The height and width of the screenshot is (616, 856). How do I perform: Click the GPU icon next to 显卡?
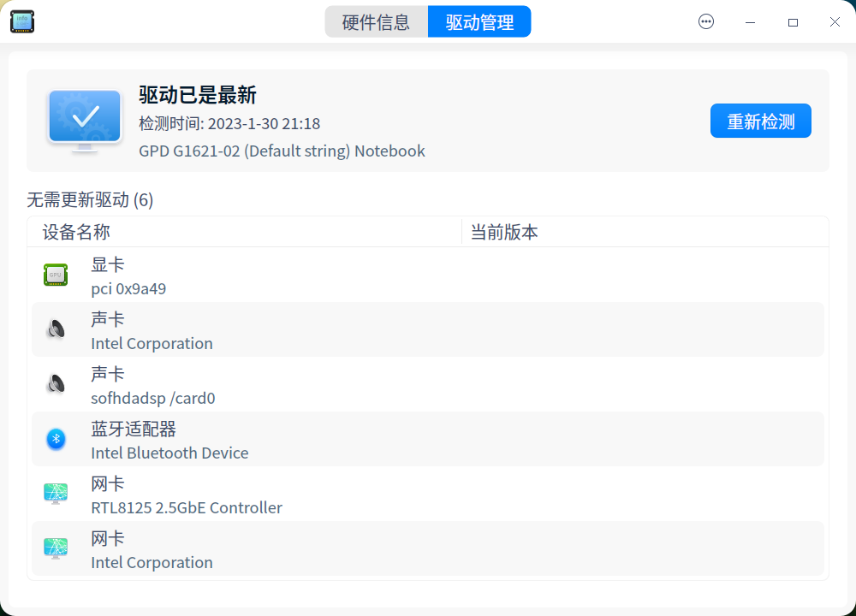click(x=56, y=275)
